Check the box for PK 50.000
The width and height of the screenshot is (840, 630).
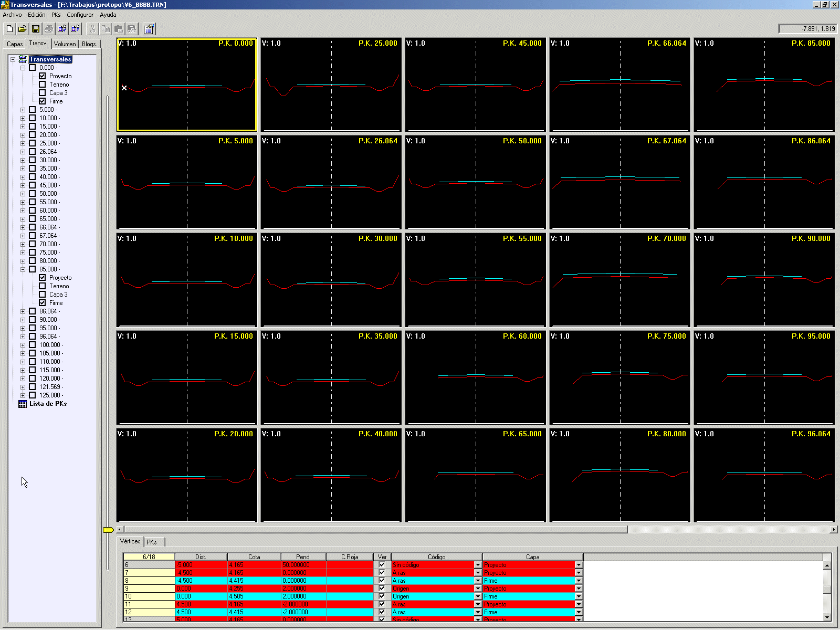pyautogui.click(x=33, y=194)
